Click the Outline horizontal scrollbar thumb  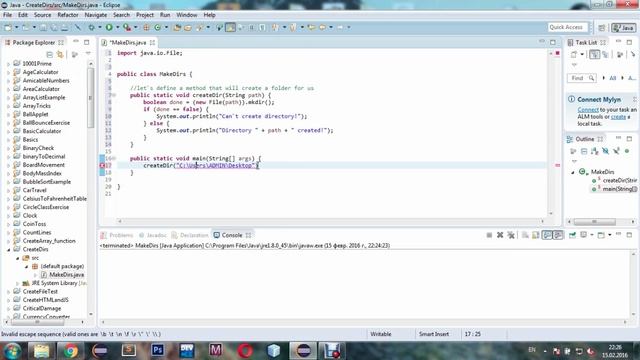pyautogui.click(x=594, y=222)
